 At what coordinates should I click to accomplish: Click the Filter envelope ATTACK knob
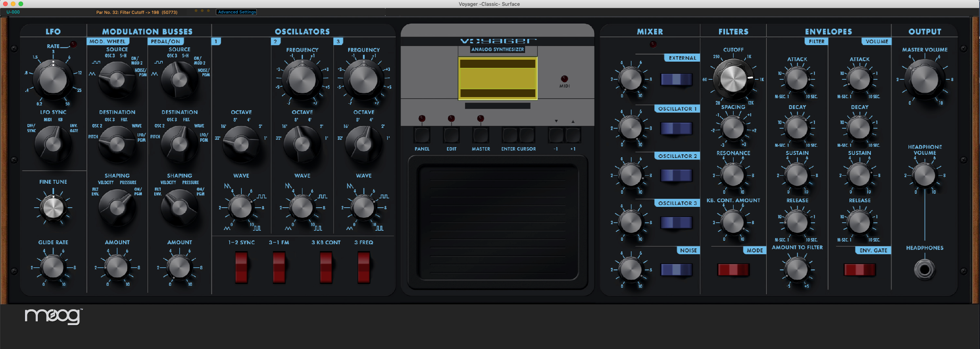click(797, 80)
